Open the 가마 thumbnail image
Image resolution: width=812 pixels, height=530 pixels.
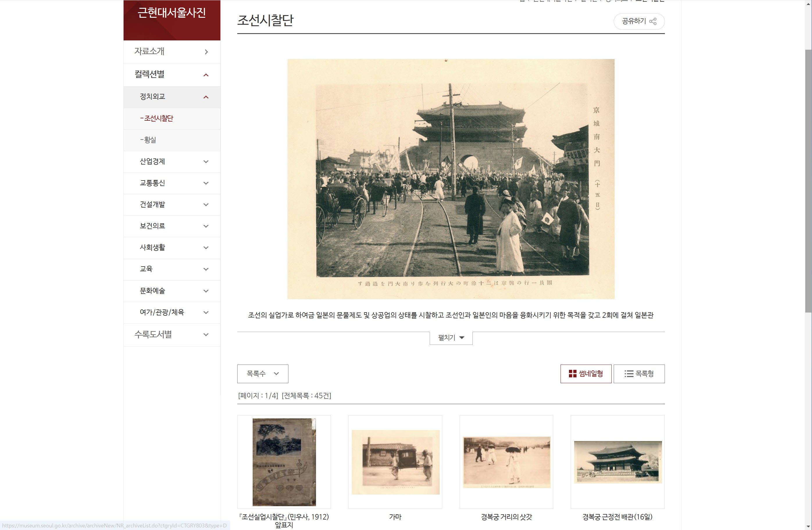[395, 462]
